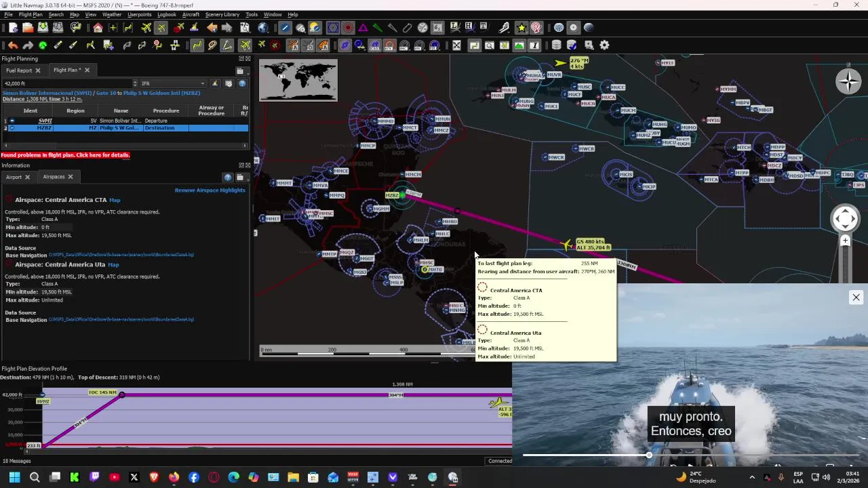Click the world overview mini map thumbnail

298,80
